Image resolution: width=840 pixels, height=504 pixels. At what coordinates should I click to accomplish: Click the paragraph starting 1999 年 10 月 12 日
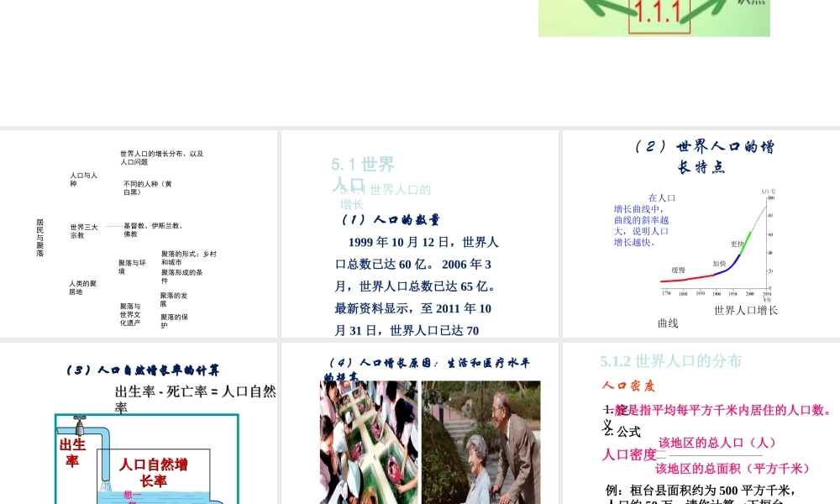point(417,286)
